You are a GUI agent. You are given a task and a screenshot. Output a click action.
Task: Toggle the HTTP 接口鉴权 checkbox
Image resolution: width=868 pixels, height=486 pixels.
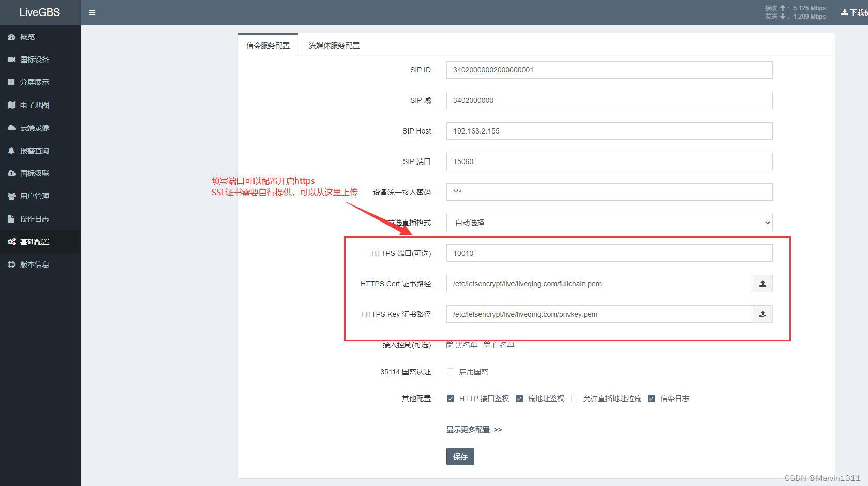coord(451,399)
